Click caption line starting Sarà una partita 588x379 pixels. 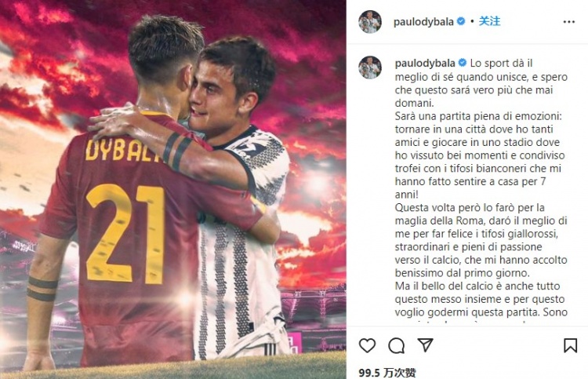tap(478, 116)
